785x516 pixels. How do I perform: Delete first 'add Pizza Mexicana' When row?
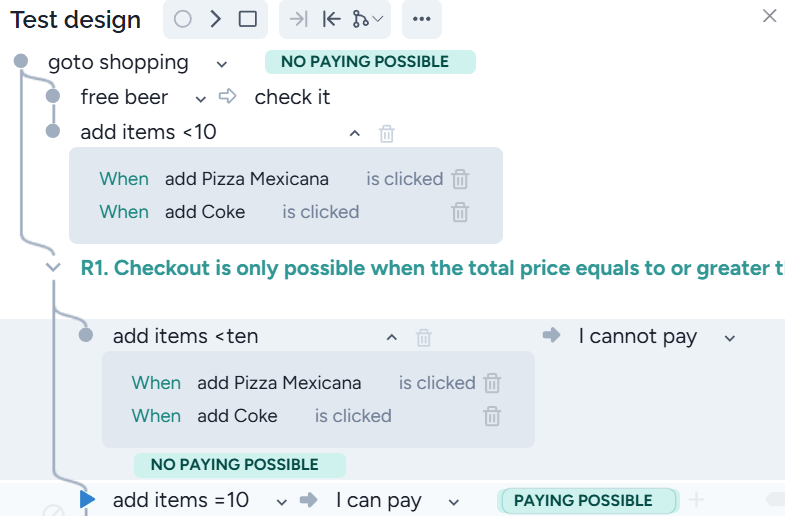tap(460, 179)
